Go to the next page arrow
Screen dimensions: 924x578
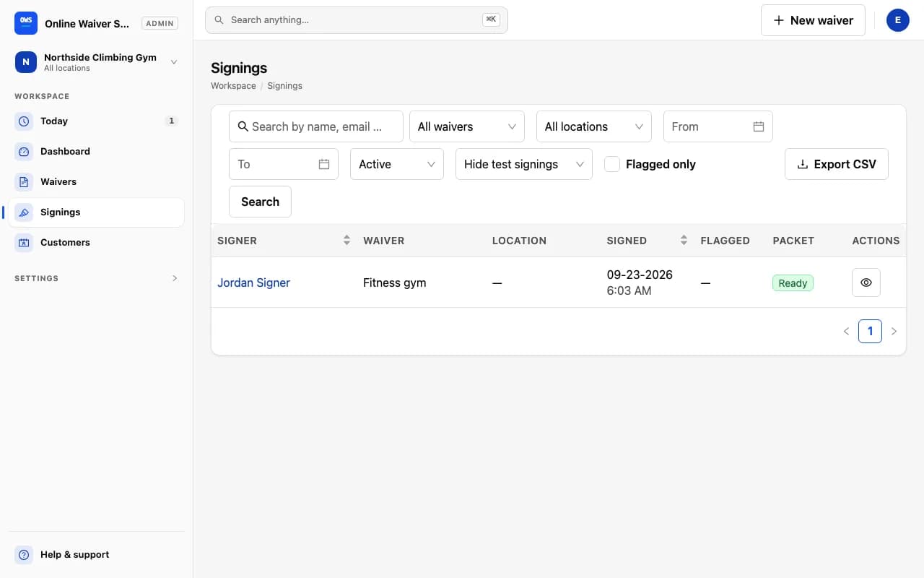[894, 332]
